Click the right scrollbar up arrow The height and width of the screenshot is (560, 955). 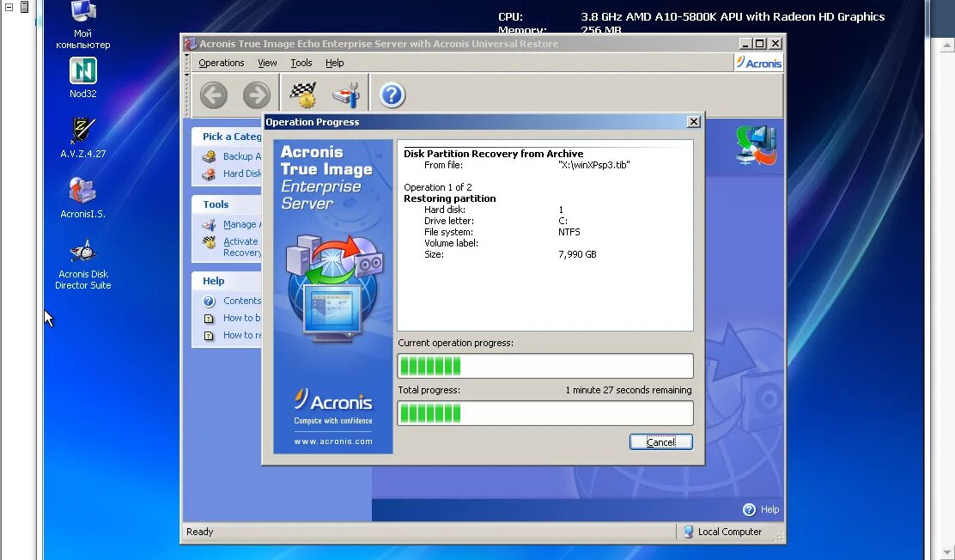[946, 46]
